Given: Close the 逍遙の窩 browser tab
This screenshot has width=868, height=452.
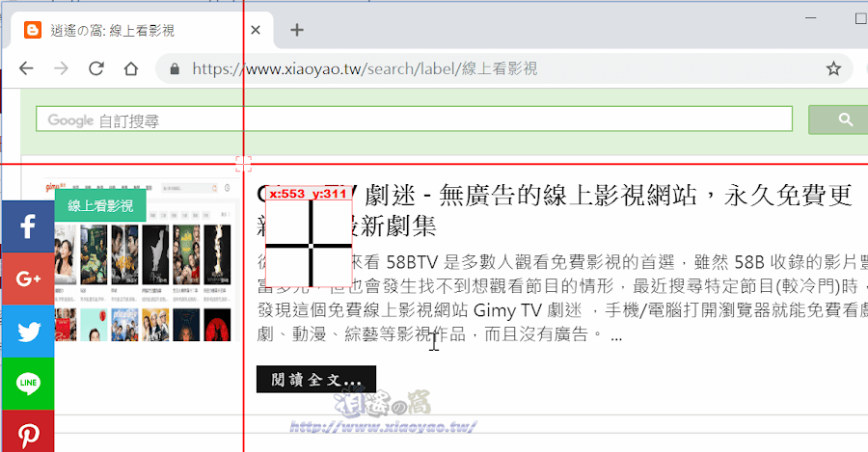Looking at the screenshot, I should (x=256, y=30).
